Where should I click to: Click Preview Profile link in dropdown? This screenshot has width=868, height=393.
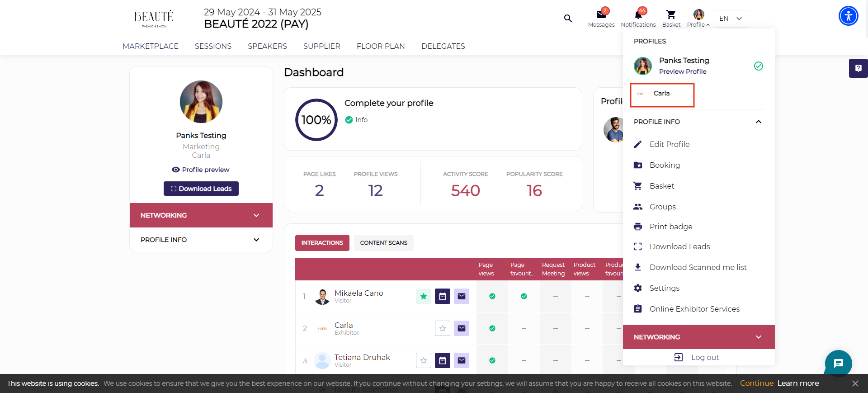click(683, 71)
